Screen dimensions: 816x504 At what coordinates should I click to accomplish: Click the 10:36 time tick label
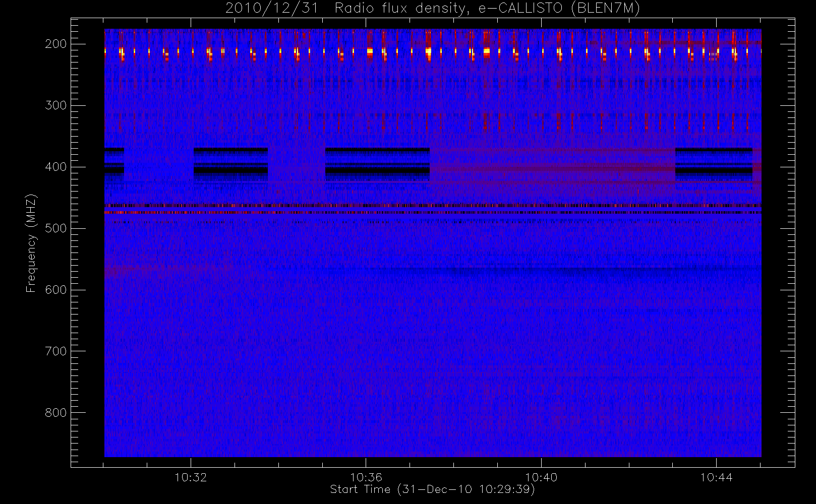tap(366, 477)
